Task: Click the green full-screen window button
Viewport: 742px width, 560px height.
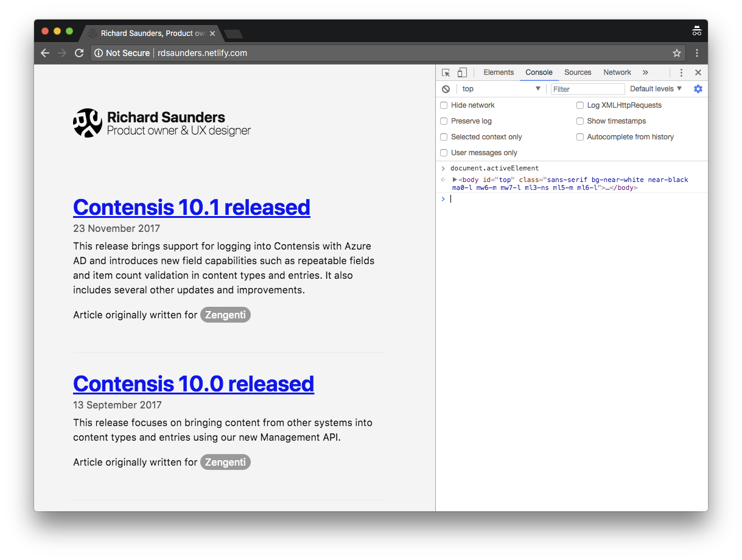Action: (69, 31)
